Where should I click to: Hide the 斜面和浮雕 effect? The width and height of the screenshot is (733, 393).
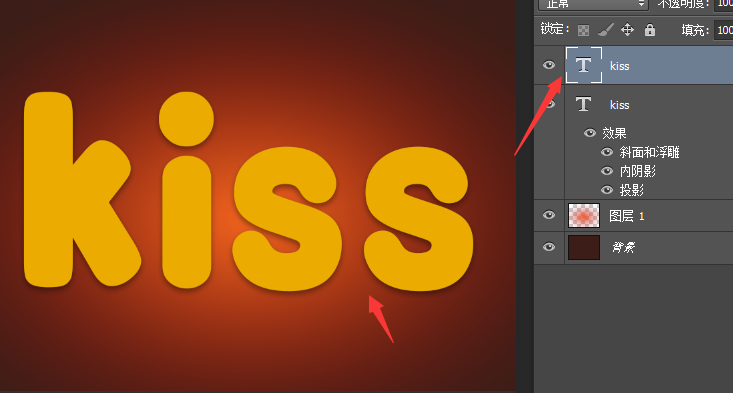(x=607, y=152)
